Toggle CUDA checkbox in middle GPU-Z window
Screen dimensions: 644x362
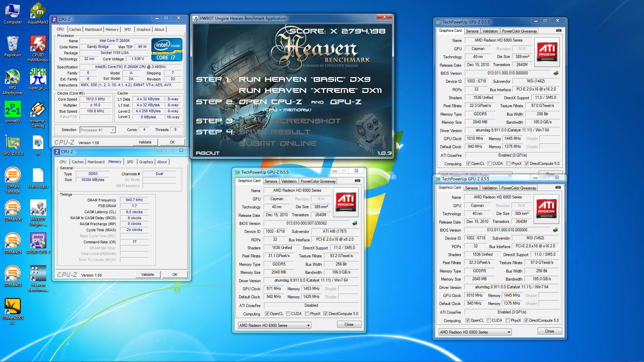pyautogui.click(x=288, y=314)
